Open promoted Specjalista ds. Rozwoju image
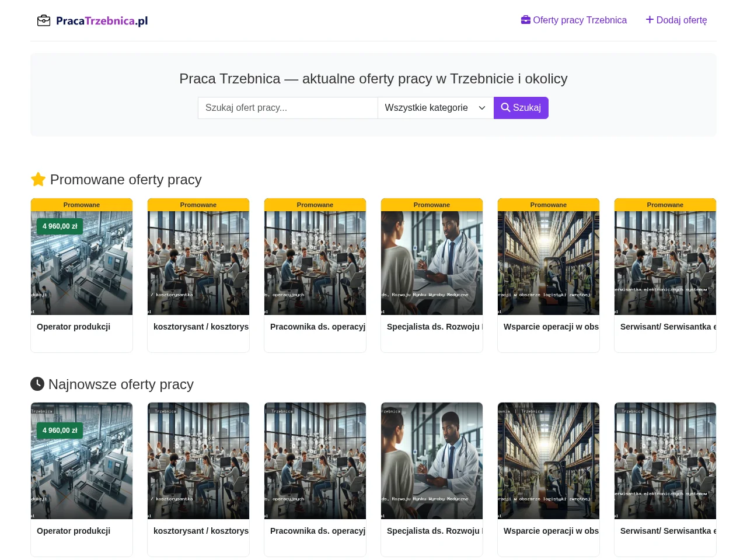 click(x=432, y=263)
